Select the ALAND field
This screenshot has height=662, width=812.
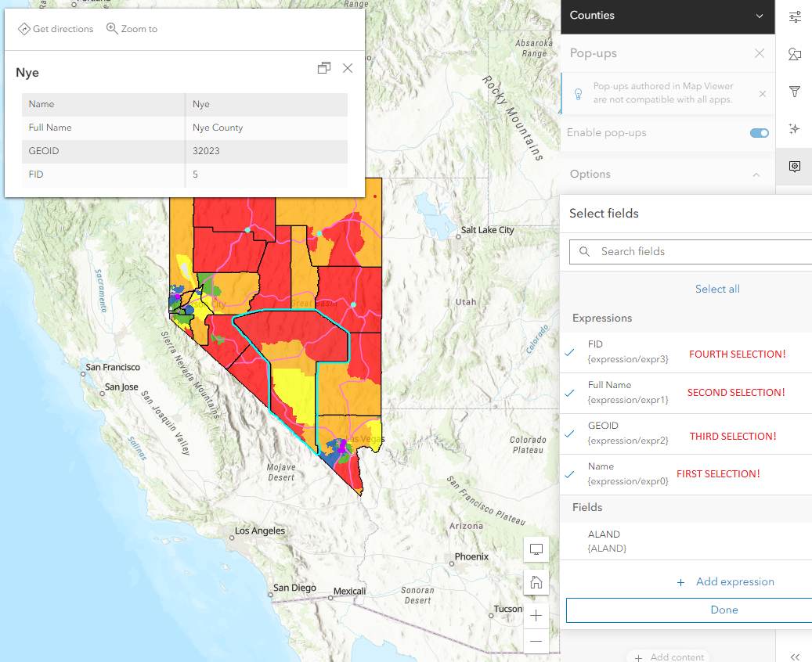(x=604, y=541)
